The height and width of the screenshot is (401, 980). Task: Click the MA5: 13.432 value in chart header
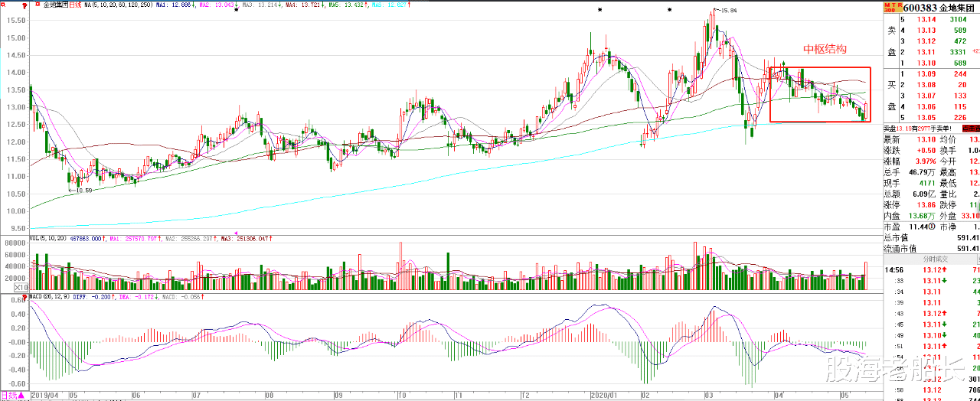point(348,5)
